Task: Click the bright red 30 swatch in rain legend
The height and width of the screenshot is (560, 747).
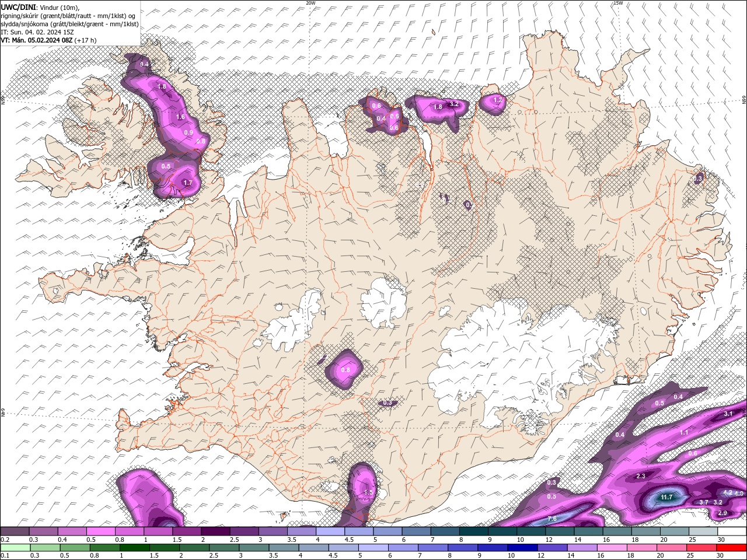Action: (731, 547)
